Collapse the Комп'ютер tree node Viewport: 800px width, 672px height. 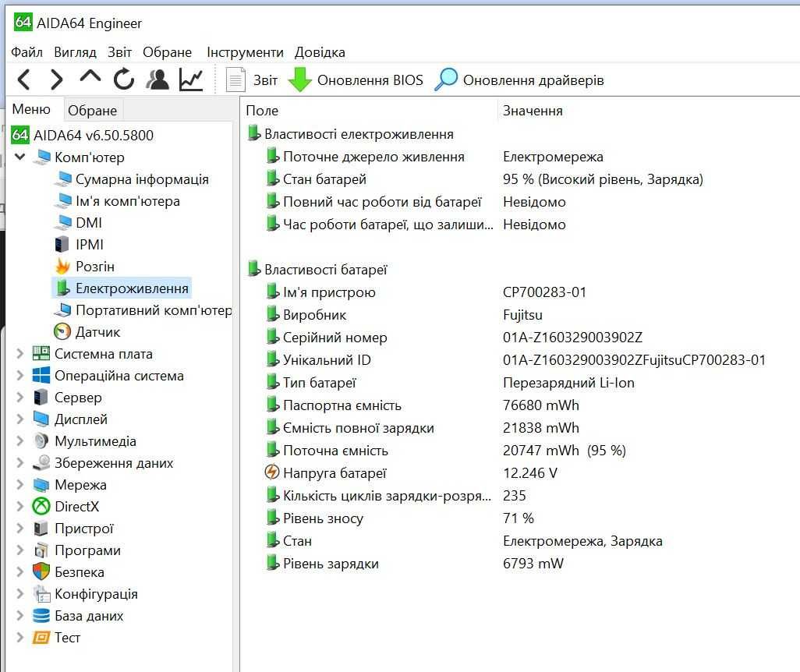click(x=20, y=157)
